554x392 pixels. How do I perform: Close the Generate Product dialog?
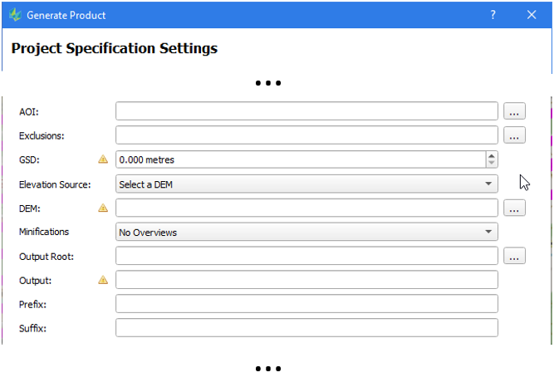coord(532,15)
